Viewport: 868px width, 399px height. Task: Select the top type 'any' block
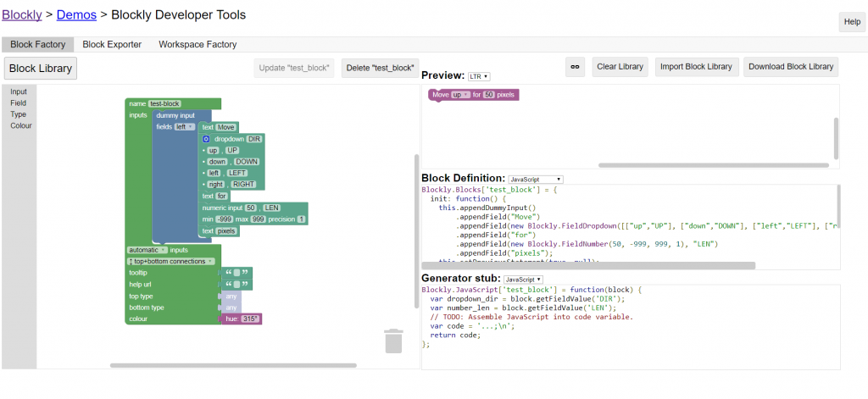tap(231, 296)
